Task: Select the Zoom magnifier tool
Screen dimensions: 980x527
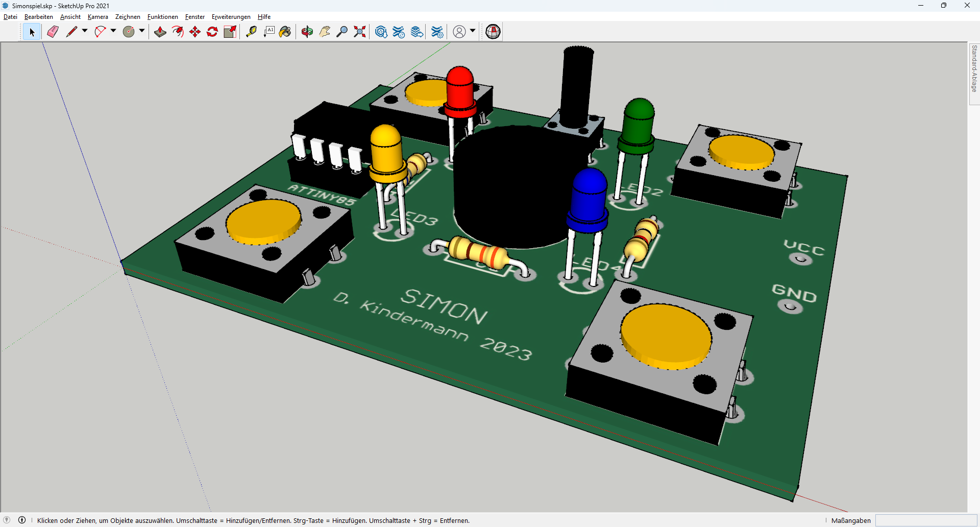Action: (x=342, y=32)
